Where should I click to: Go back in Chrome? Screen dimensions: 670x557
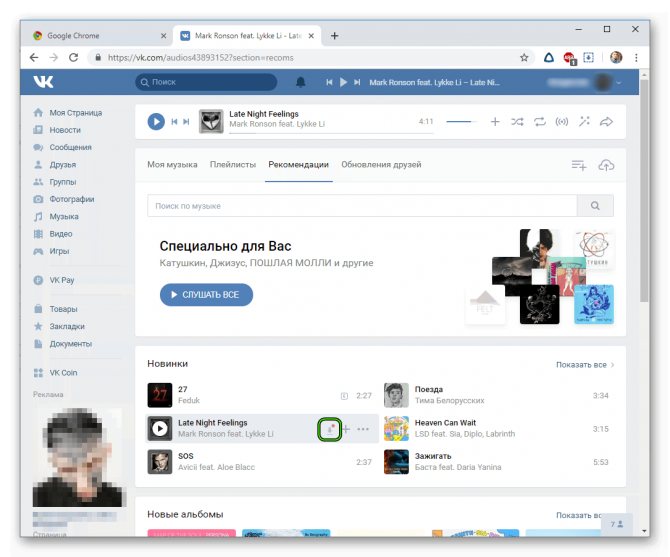(34, 57)
